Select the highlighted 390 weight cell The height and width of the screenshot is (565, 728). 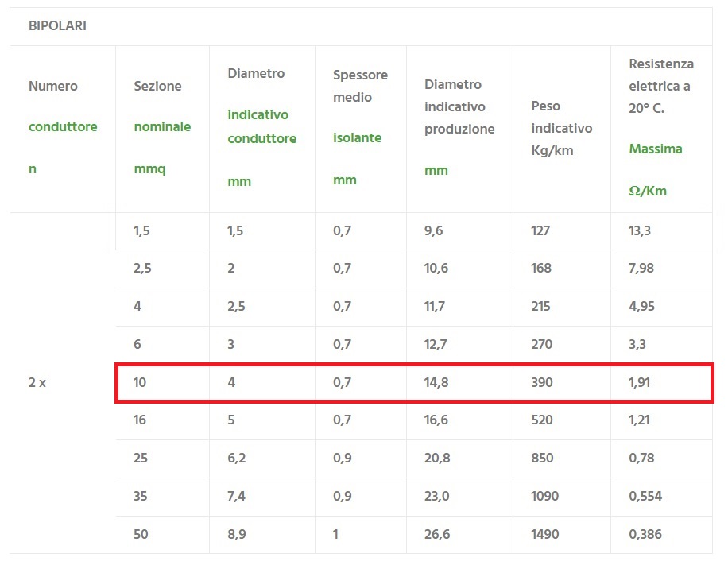click(x=541, y=382)
